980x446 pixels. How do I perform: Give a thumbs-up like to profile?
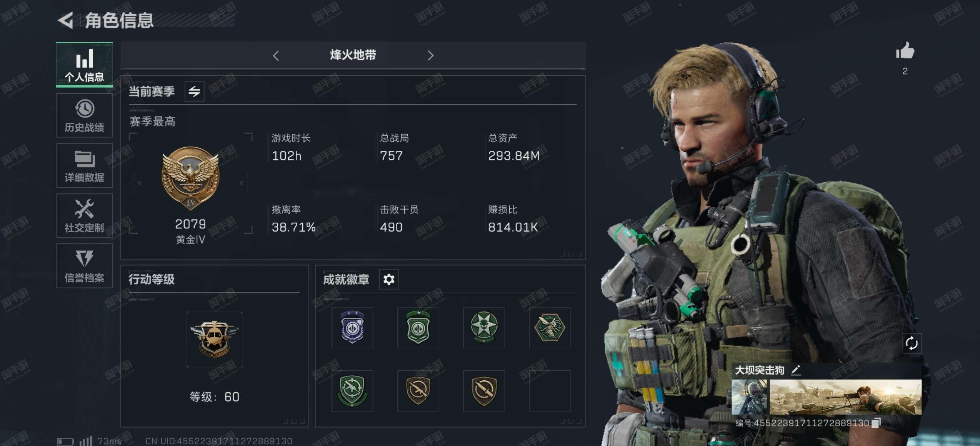905,51
